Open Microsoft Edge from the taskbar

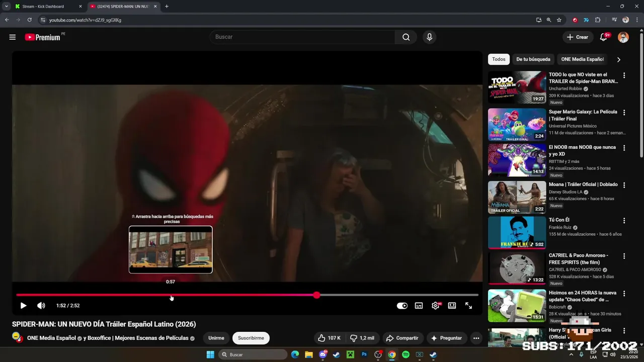[295, 354]
